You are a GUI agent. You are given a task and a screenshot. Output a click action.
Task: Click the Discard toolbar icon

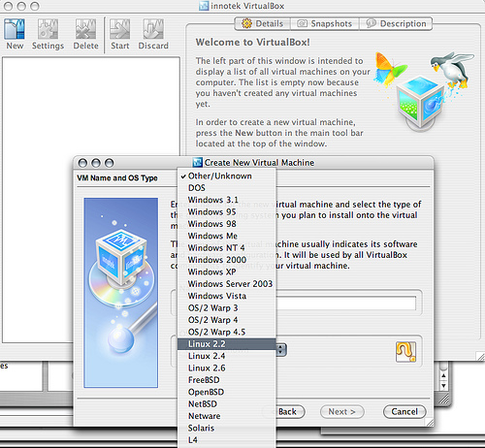[153, 34]
